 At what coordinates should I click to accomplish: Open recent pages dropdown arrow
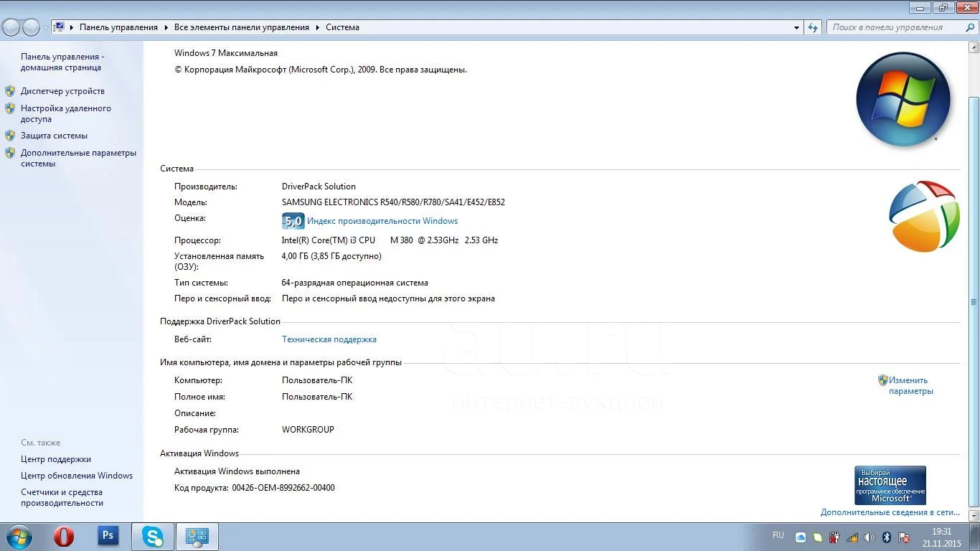(x=45, y=27)
